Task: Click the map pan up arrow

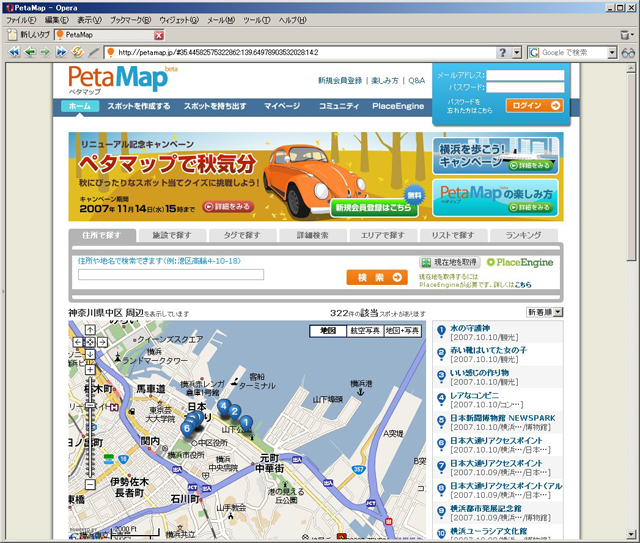Action: coord(90,329)
